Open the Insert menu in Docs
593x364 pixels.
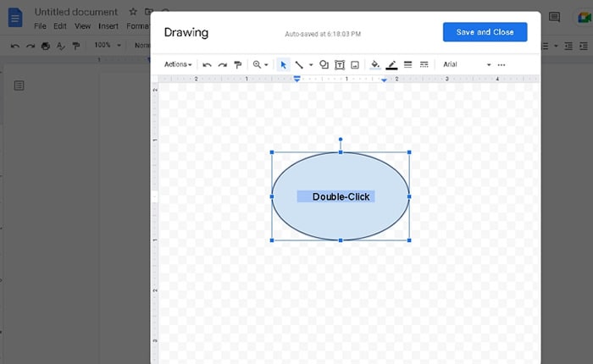coord(108,26)
